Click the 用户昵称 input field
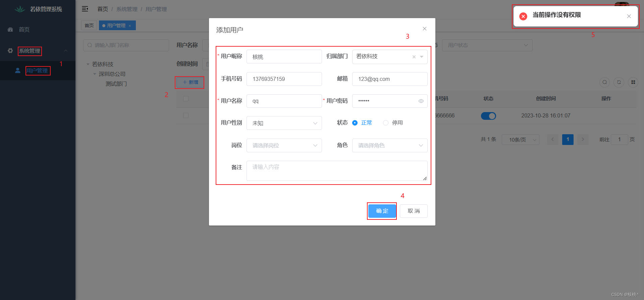 [x=284, y=57]
